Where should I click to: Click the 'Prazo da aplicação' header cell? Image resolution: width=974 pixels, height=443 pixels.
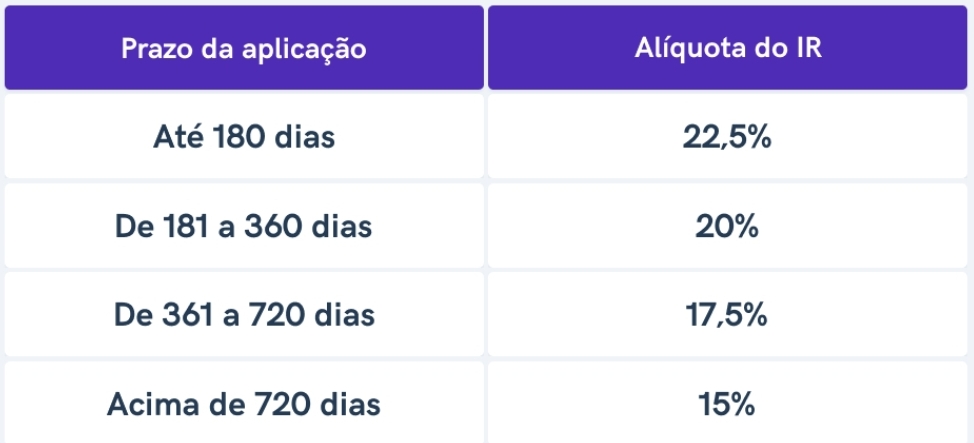pyautogui.click(x=244, y=48)
